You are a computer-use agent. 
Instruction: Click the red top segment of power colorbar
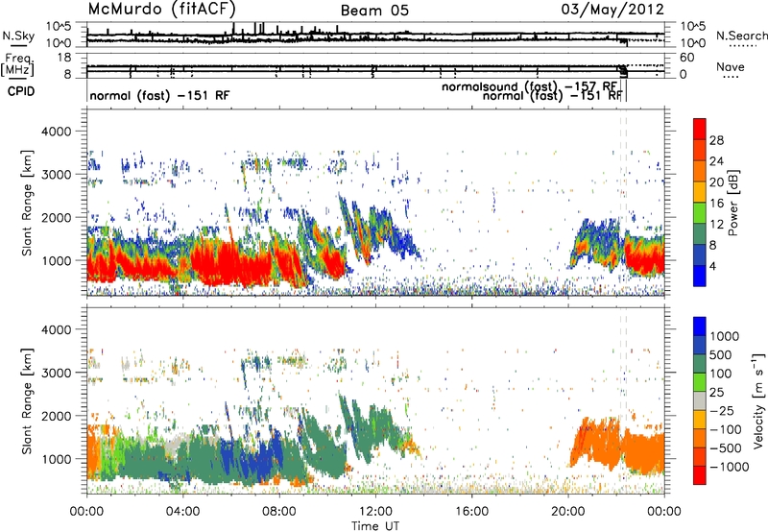(700, 130)
